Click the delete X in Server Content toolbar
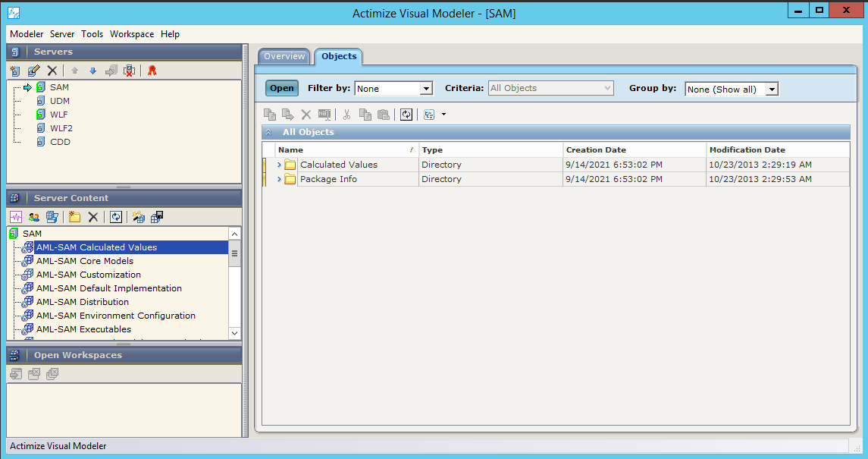 (x=93, y=217)
